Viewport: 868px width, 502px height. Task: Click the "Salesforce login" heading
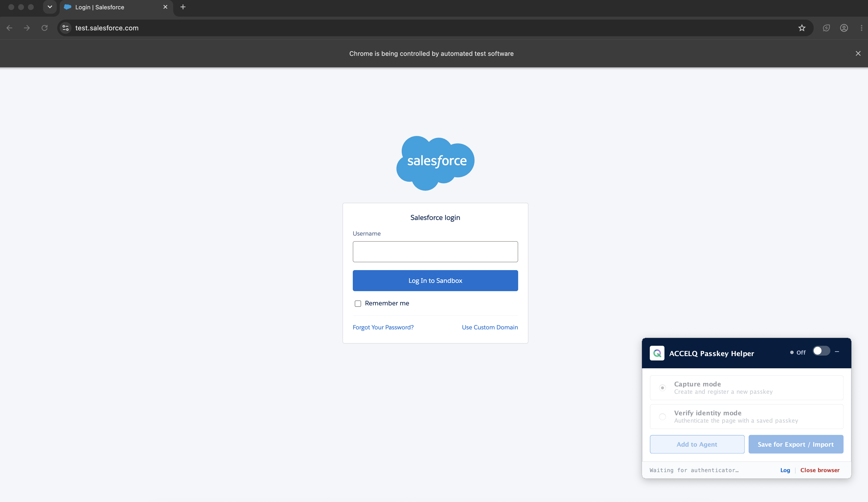[435, 217]
